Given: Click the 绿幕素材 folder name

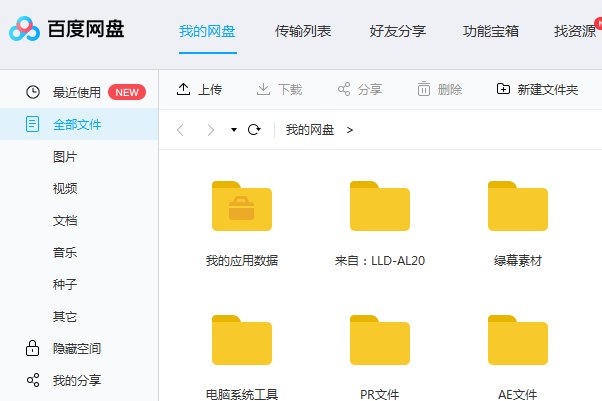Looking at the screenshot, I should (x=518, y=261).
